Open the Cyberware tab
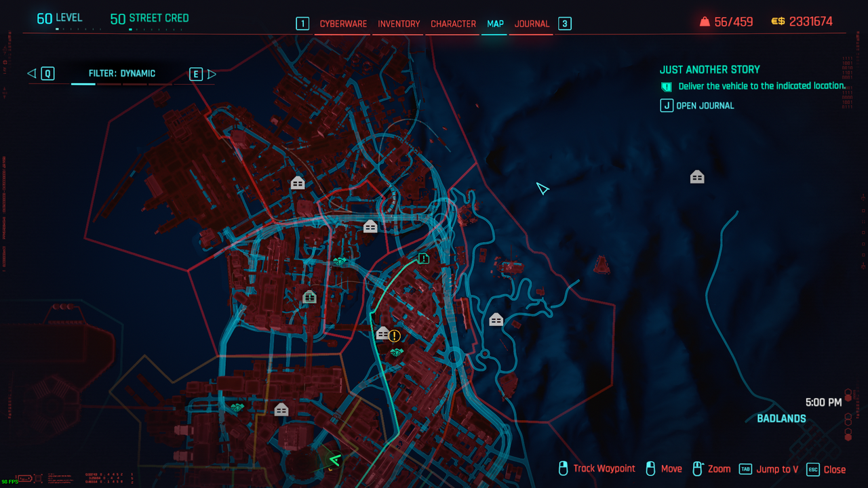Viewport: 868px width, 488px height. click(343, 24)
